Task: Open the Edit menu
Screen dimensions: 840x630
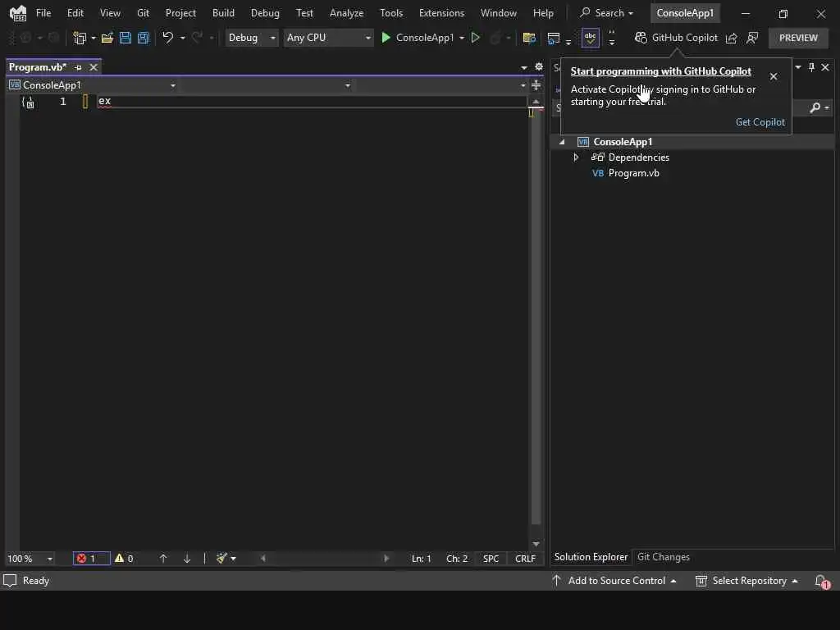Action: click(75, 13)
